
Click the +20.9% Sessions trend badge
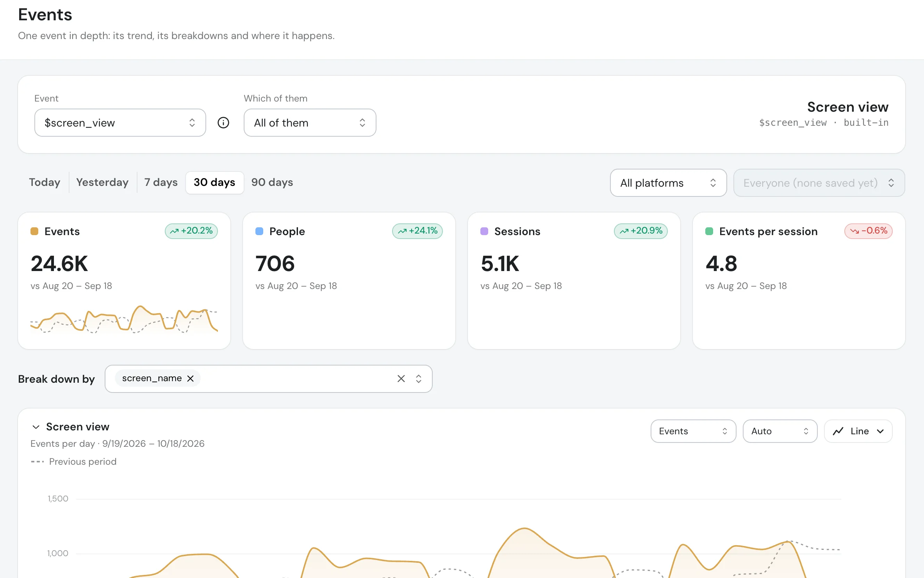point(641,231)
